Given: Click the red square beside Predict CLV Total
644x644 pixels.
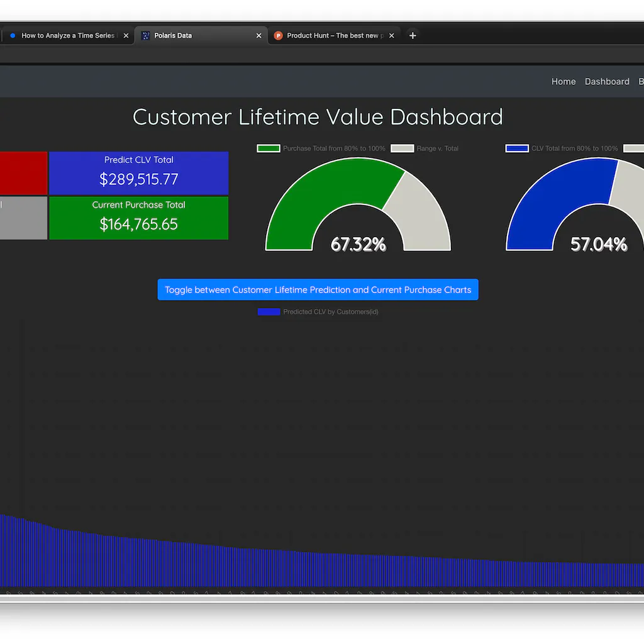Looking at the screenshot, I should 23,172.
